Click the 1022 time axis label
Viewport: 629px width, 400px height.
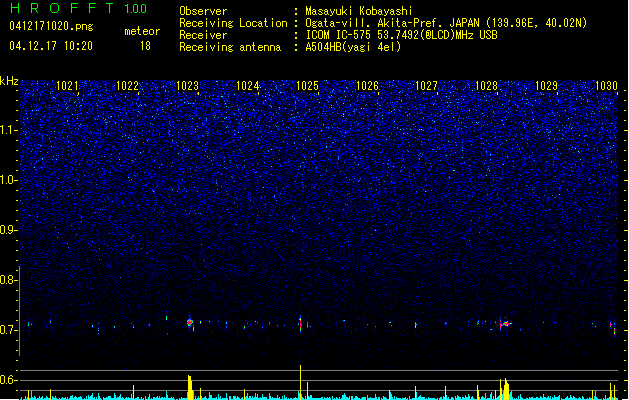127,86
